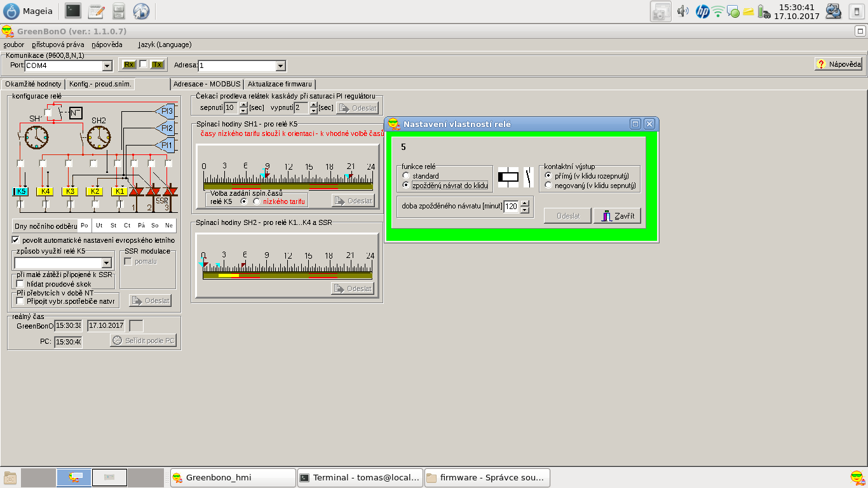The image size is (868, 488).
Task: Open the Wi-Fi network indicator
Action: click(717, 11)
